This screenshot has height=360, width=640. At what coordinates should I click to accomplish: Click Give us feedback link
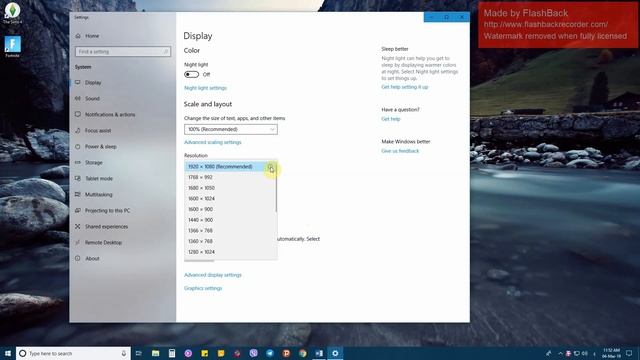click(400, 151)
